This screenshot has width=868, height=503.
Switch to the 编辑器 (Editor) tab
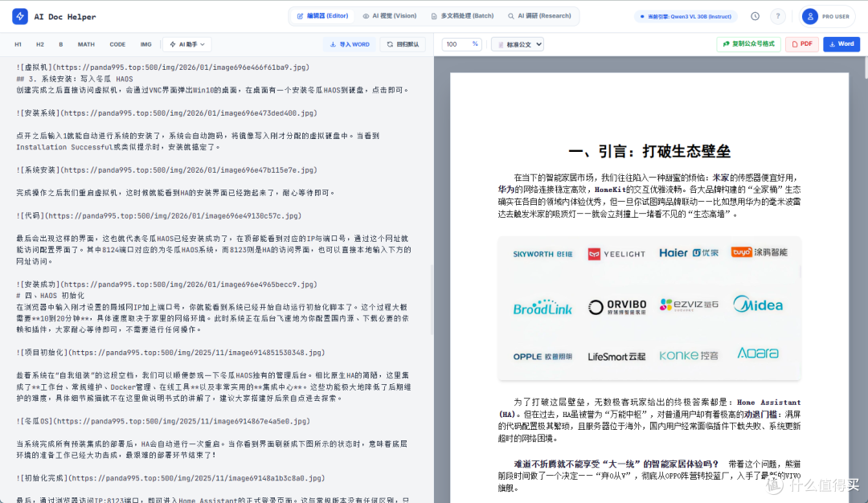(x=323, y=16)
